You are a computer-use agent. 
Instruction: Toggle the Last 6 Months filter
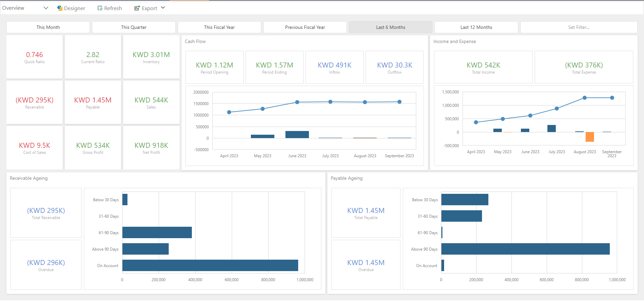pos(390,27)
